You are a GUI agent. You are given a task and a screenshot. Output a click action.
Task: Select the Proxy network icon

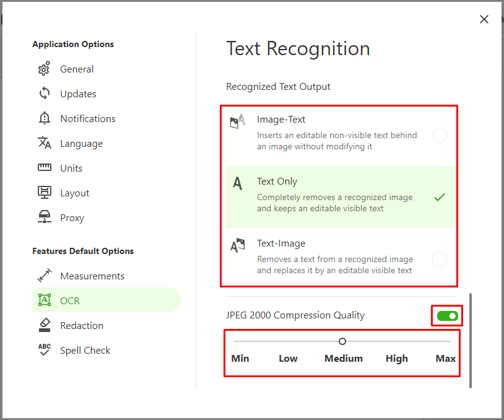tap(44, 218)
